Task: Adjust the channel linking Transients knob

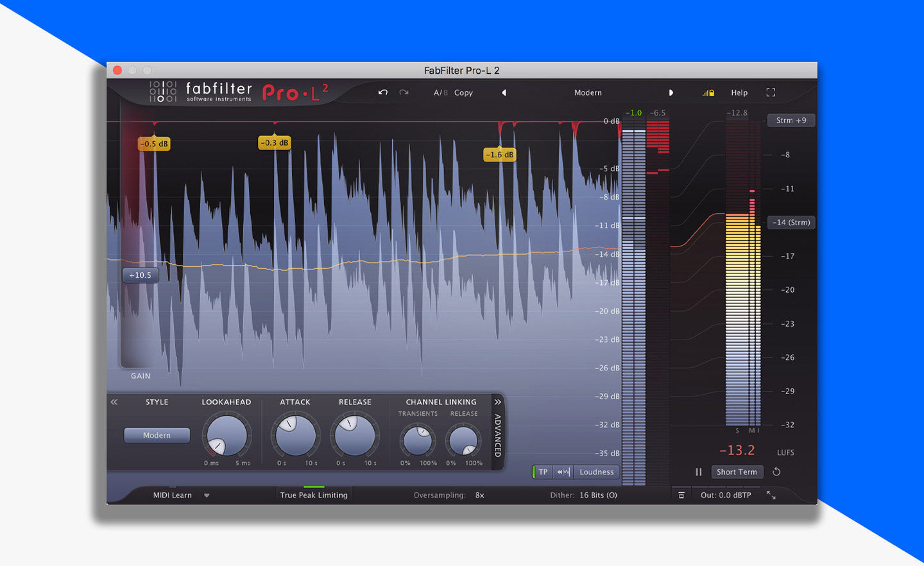Action: click(418, 440)
